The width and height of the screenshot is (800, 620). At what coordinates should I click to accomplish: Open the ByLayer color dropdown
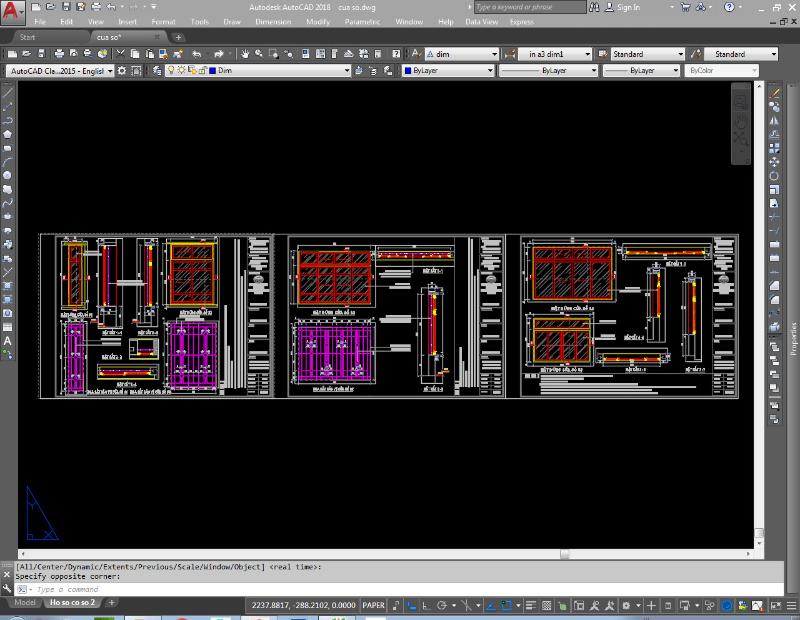[490, 70]
